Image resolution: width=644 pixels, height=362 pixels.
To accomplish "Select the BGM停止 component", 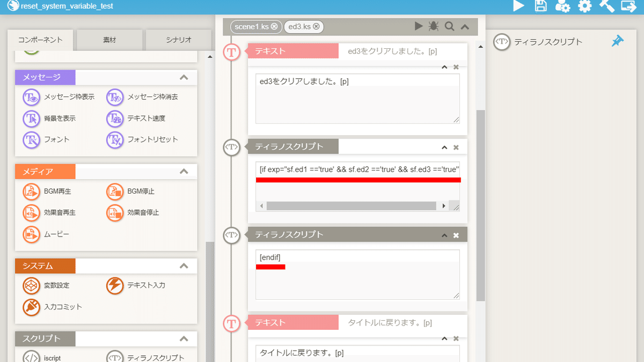I will pos(131,191).
